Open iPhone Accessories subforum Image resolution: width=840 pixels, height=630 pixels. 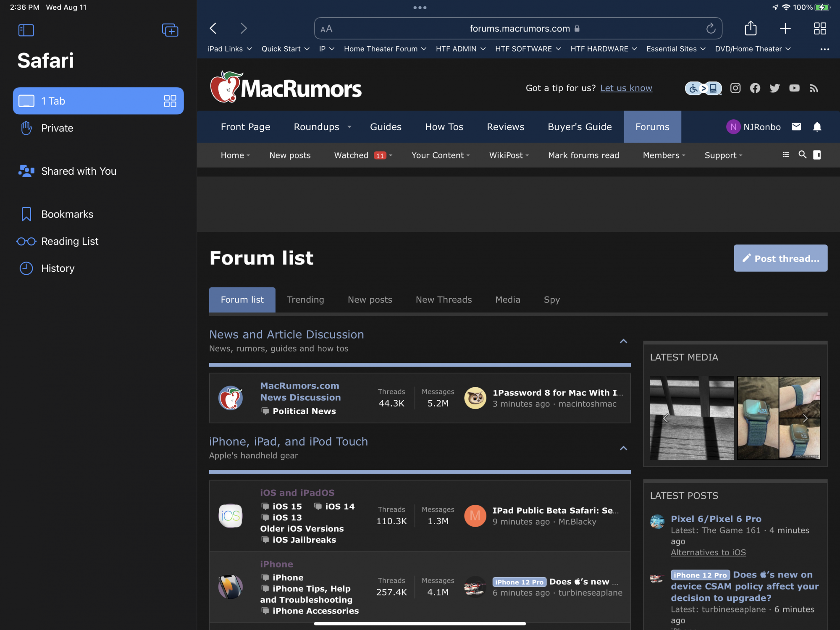click(315, 611)
